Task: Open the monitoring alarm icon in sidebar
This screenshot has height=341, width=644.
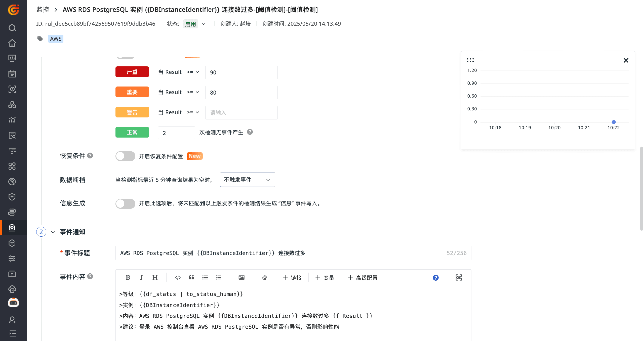Action: point(12,228)
